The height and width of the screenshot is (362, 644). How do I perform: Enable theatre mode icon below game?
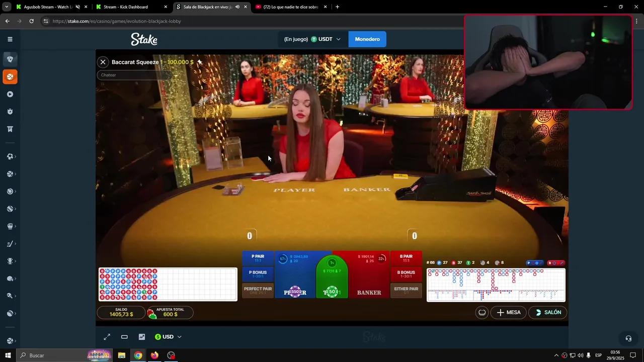pyautogui.click(x=124, y=337)
